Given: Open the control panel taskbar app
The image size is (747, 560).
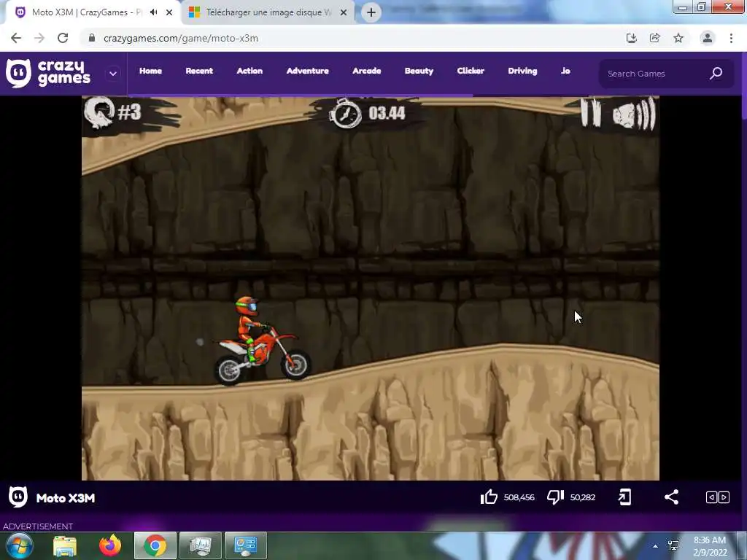Looking at the screenshot, I should (245, 545).
